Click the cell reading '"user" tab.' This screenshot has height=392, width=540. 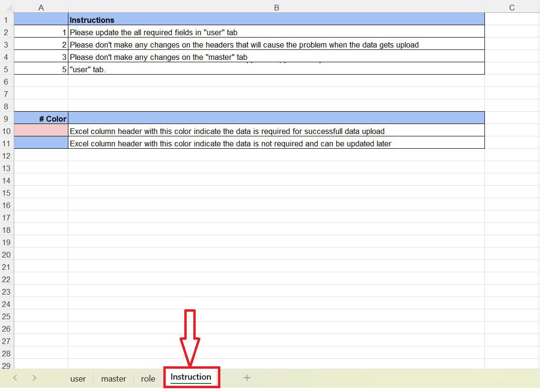pos(276,69)
